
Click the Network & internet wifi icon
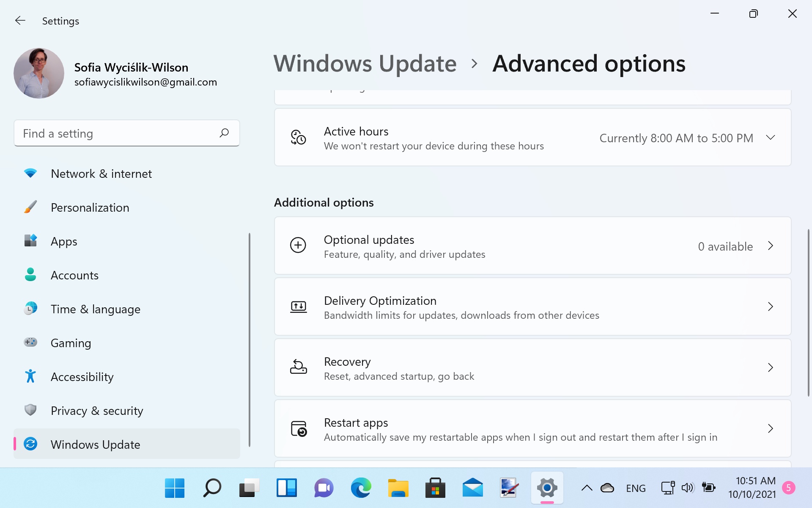pos(30,173)
